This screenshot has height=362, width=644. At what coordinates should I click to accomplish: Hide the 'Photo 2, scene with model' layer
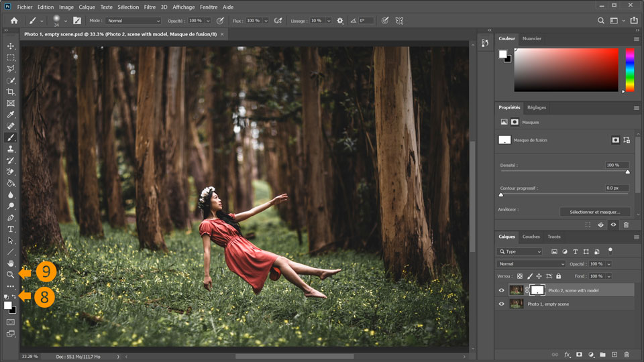(x=501, y=290)
